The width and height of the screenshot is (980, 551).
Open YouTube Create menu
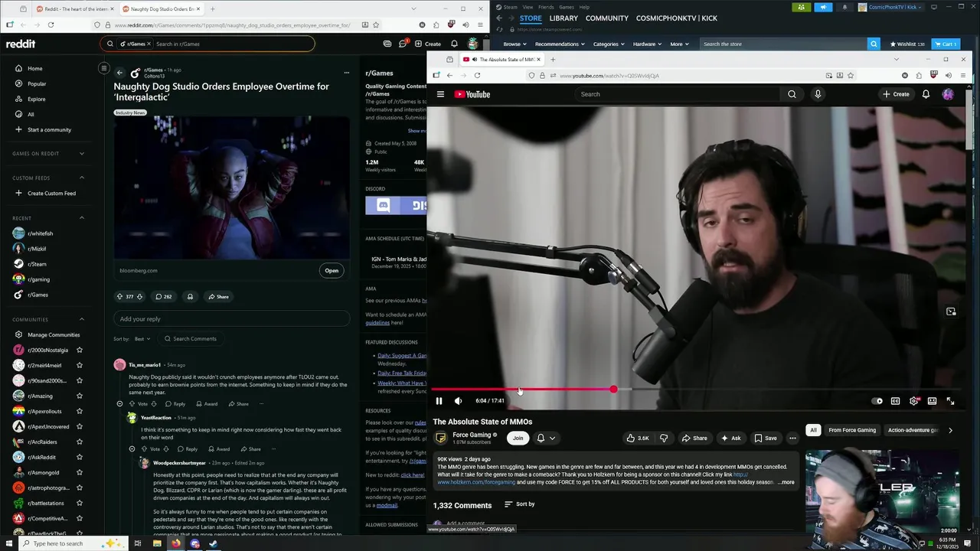(x=896, y=94)
